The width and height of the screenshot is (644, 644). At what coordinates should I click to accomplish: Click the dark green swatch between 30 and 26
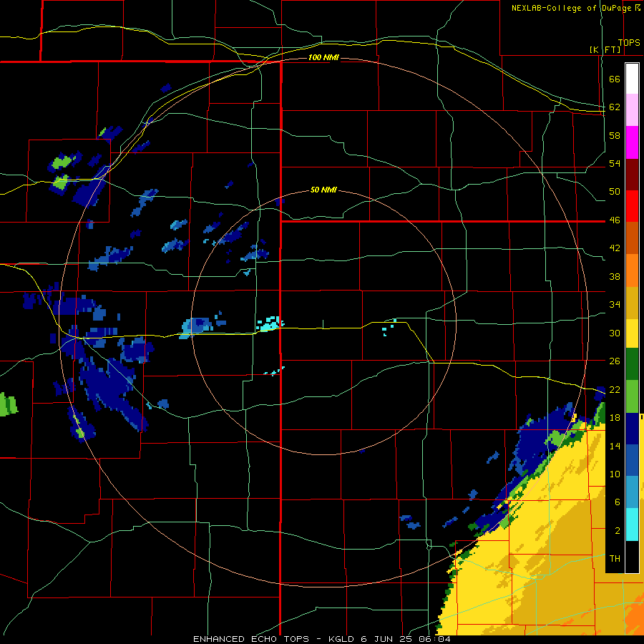point(632,364)
